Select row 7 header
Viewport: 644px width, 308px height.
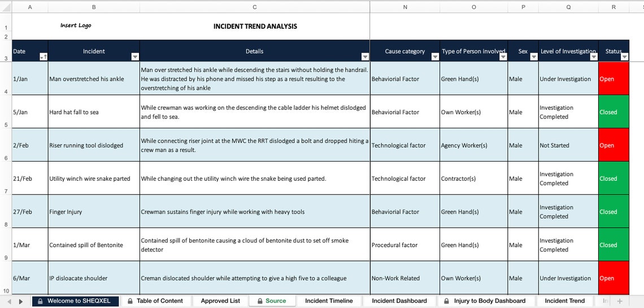[x=6, y=178]
